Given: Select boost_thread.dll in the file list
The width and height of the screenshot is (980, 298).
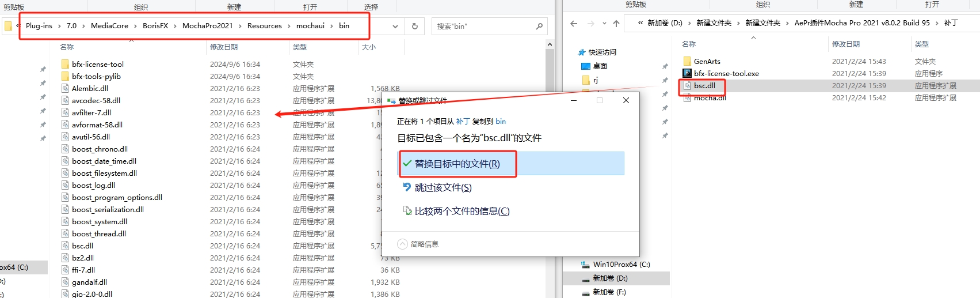Looking at the screenshot, I should pyautogui.click(x=99, y=233).
